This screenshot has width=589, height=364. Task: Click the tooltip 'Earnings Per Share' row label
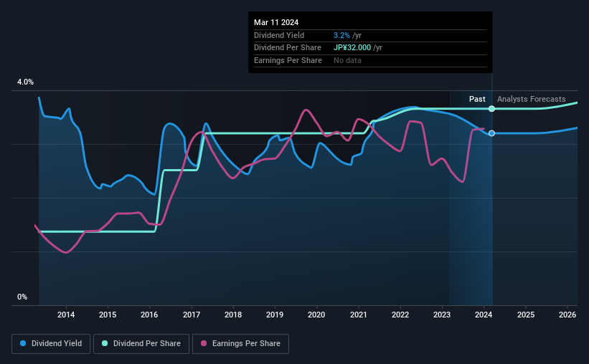point(288,60)
